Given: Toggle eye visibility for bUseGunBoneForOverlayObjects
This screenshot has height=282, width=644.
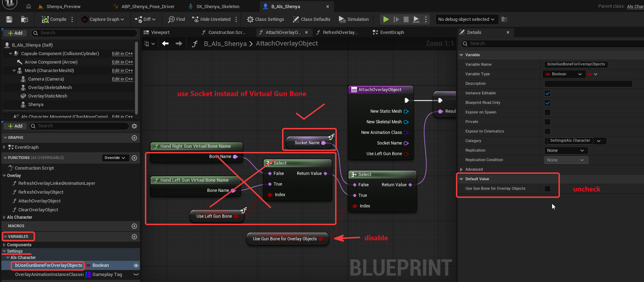Looking at the screenshot, I should [x=136, y=265].
